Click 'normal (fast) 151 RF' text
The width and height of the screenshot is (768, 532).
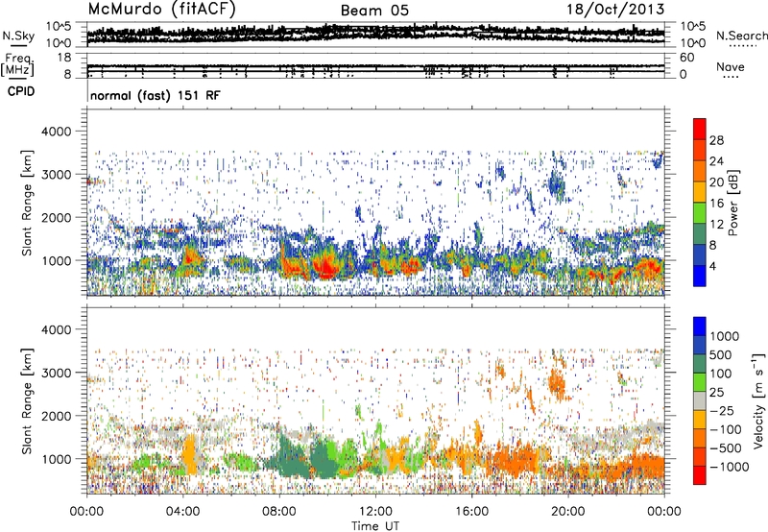pos(156,95)
